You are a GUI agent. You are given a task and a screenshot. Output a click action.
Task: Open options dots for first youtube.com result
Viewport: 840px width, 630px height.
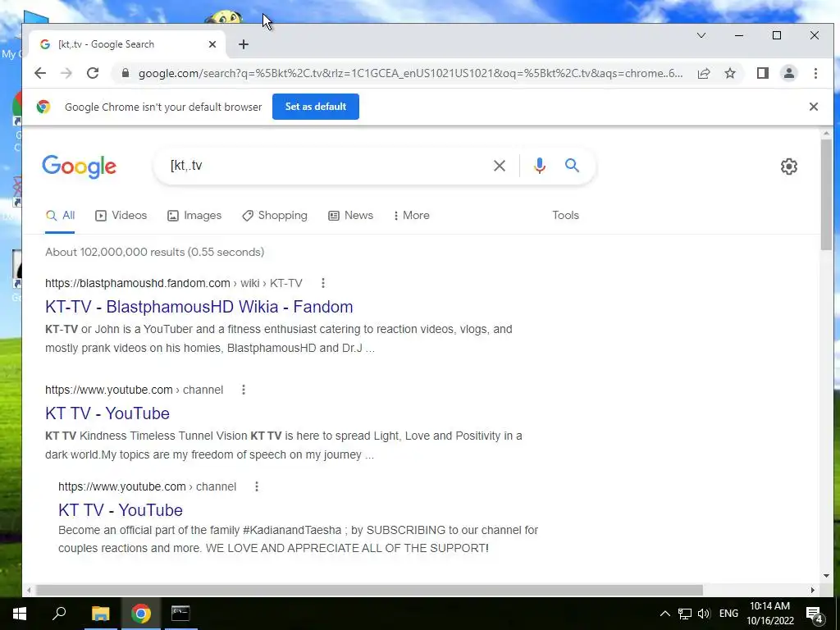point(243,390)
